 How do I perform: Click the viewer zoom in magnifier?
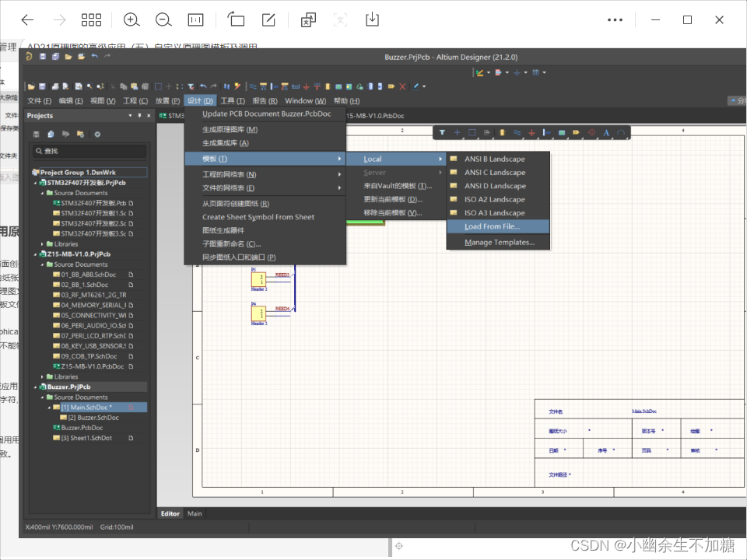point(132,20)
